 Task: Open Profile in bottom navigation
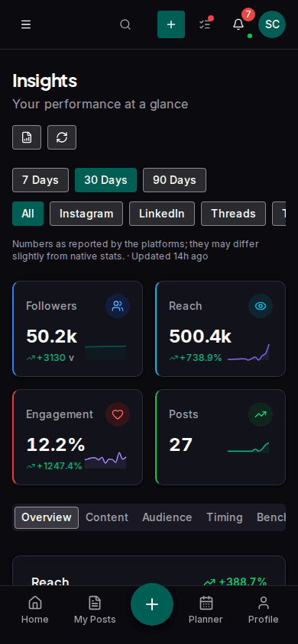[x=263, y=610]
